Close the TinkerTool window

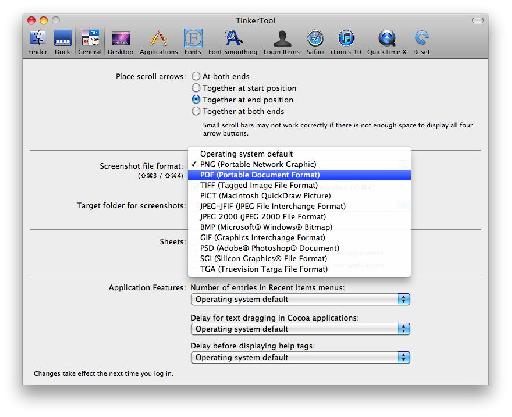(32, 20)
